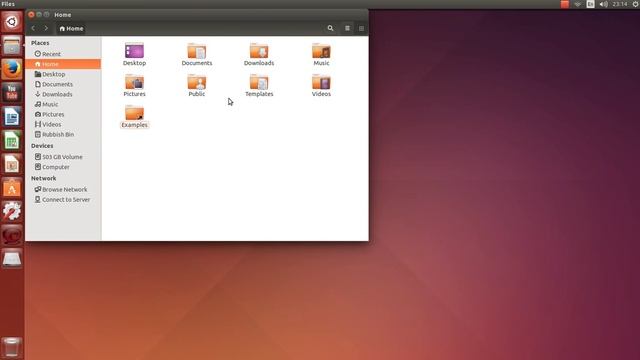Select Downloads in Places sidebar
Viewport: 640px width, 360px height.
coord(63,94)
